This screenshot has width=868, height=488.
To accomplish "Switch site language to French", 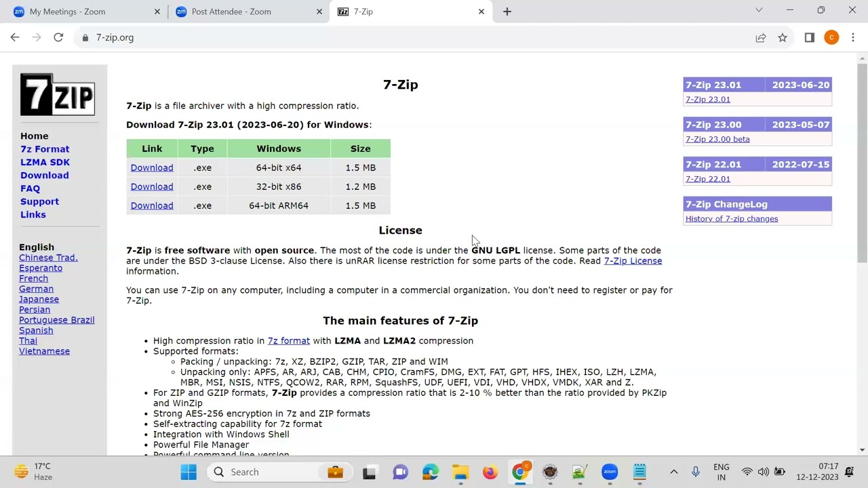I will coord(33,279).
